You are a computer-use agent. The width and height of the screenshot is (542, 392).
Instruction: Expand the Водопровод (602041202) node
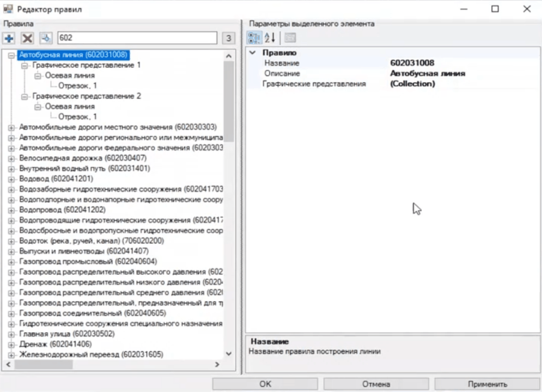pyautogui.click(x=11, y=210)
